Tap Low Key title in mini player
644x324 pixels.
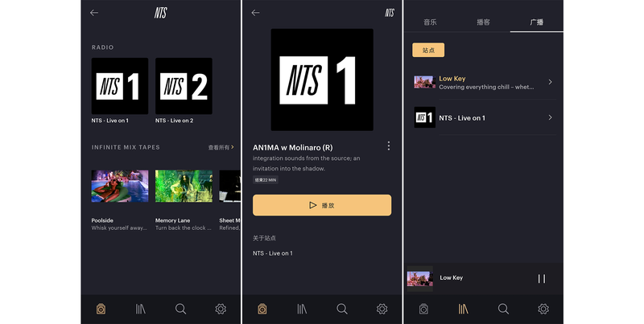452,277
